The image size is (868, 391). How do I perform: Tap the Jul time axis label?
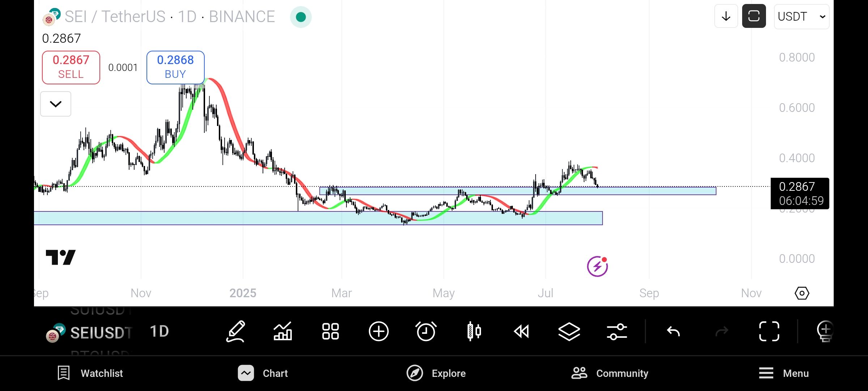click(545, 293)
